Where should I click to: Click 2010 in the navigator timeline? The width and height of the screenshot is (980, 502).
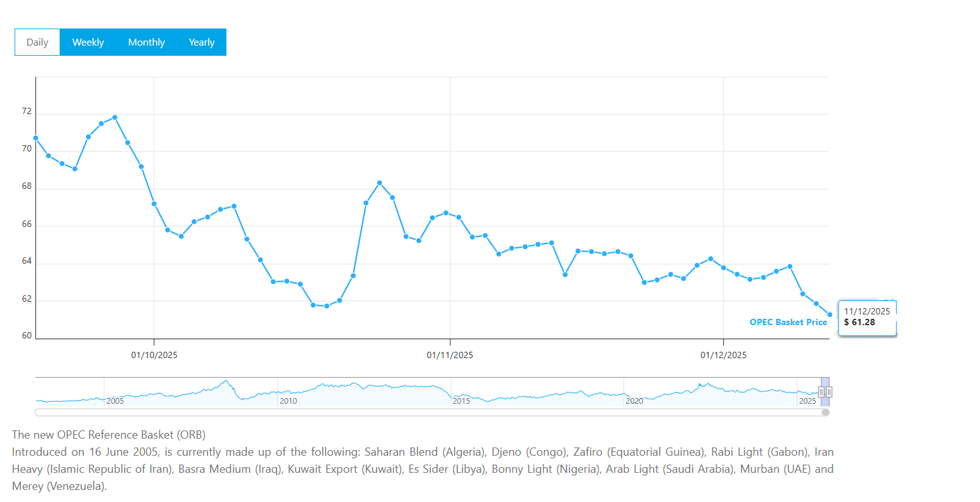(288, 401)
